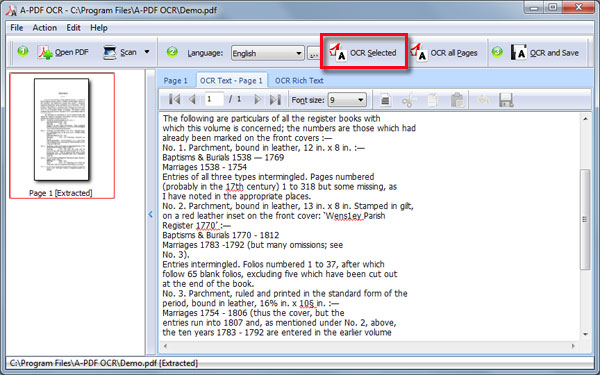Click the cut scissors icon

tap(409, 100)
